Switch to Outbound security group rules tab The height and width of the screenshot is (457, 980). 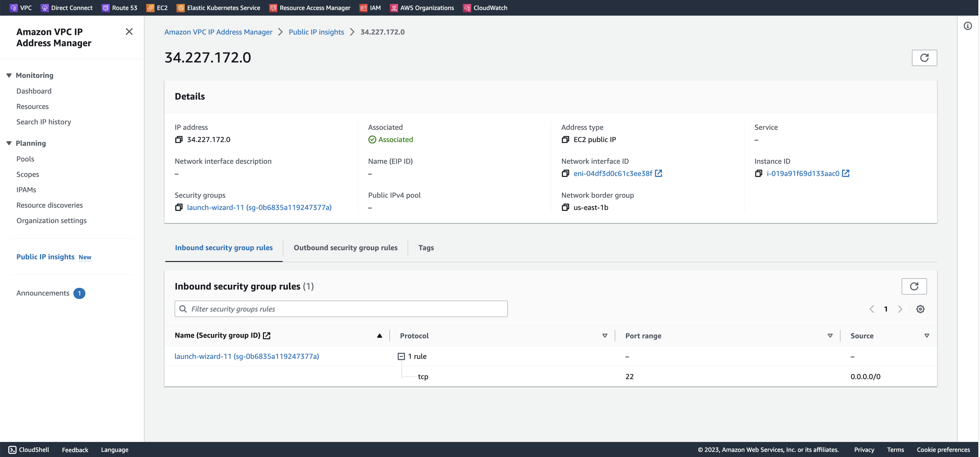tap(345, 248)
